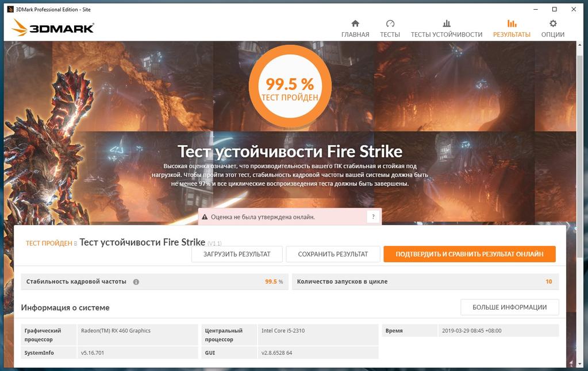Click the home icon above ГЛАВНАЯ
588x371 pixels.
coord(355,24)
